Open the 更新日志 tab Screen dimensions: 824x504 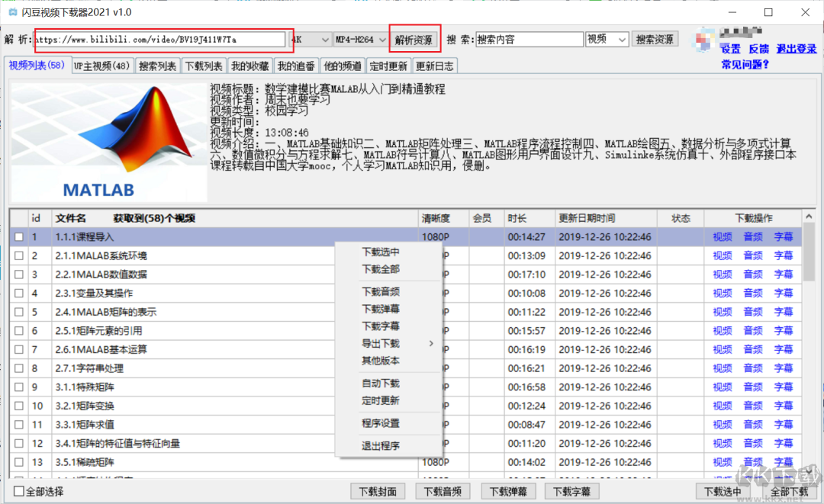click(x=435, y=66)
